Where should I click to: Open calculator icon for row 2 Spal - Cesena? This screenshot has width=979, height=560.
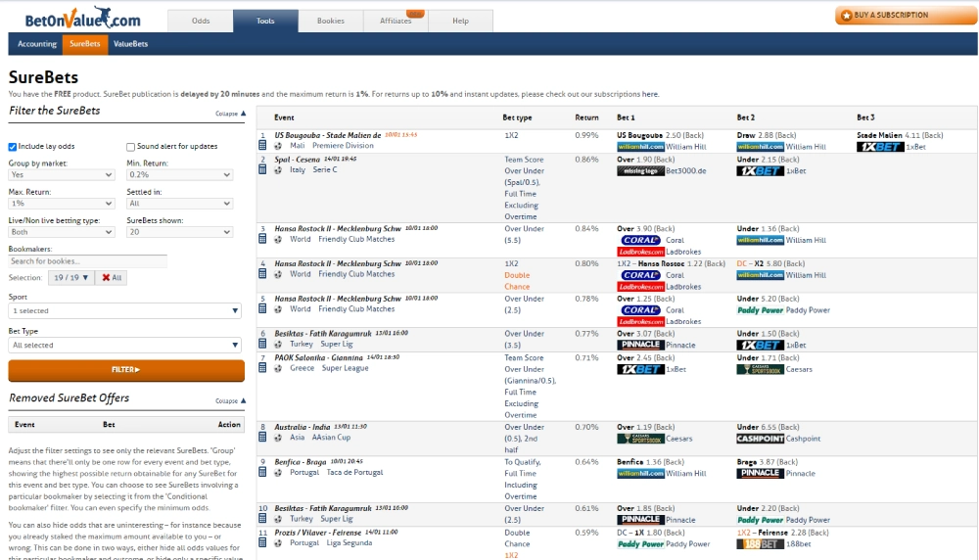[262, 169]
